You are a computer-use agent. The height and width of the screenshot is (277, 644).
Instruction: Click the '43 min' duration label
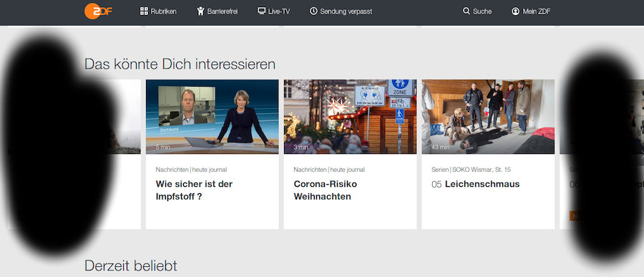pos(440,147)
